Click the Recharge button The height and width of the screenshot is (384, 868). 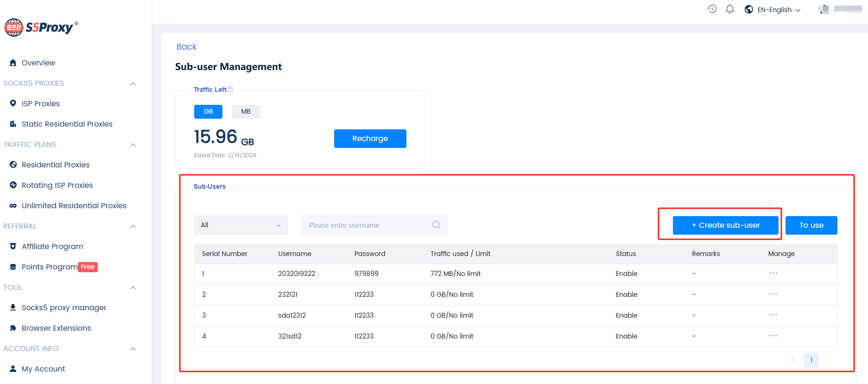pyautogui.click(x=370, y=139)
